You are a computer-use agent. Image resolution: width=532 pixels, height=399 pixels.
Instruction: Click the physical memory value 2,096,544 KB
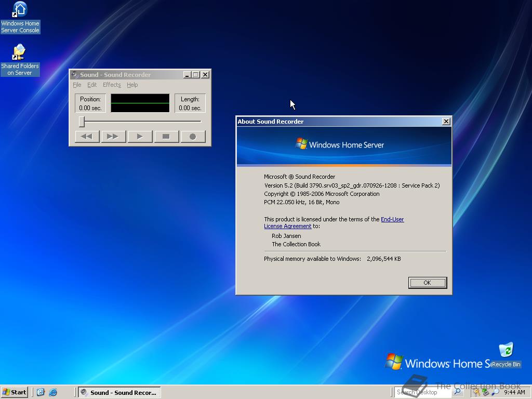[x=384, y=259]
